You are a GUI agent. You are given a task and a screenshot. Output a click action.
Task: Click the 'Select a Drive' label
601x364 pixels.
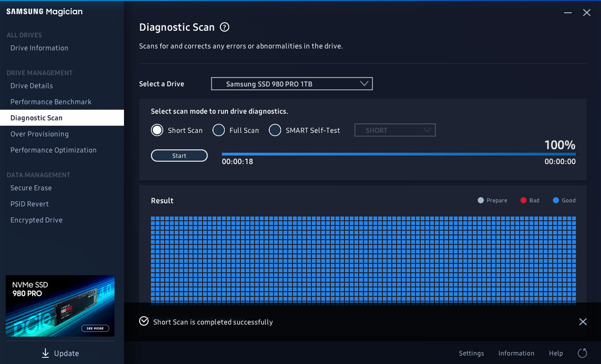[x=162, y=84]
